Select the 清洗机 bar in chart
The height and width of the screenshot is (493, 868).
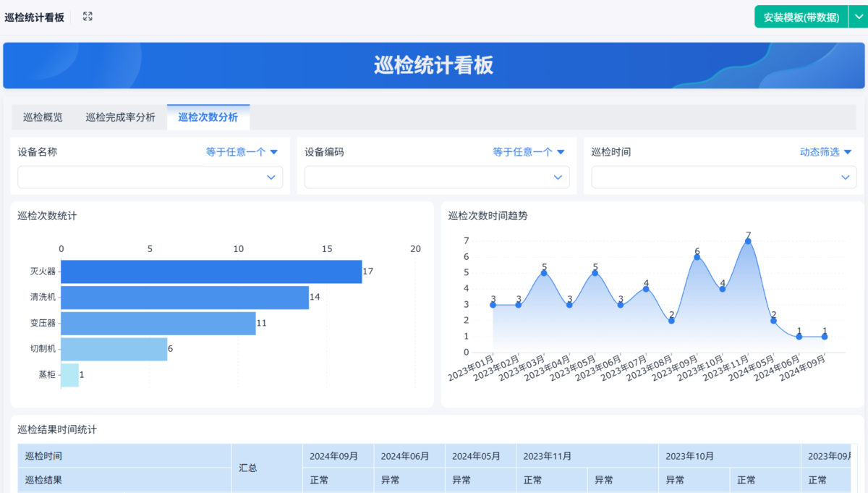184,297
